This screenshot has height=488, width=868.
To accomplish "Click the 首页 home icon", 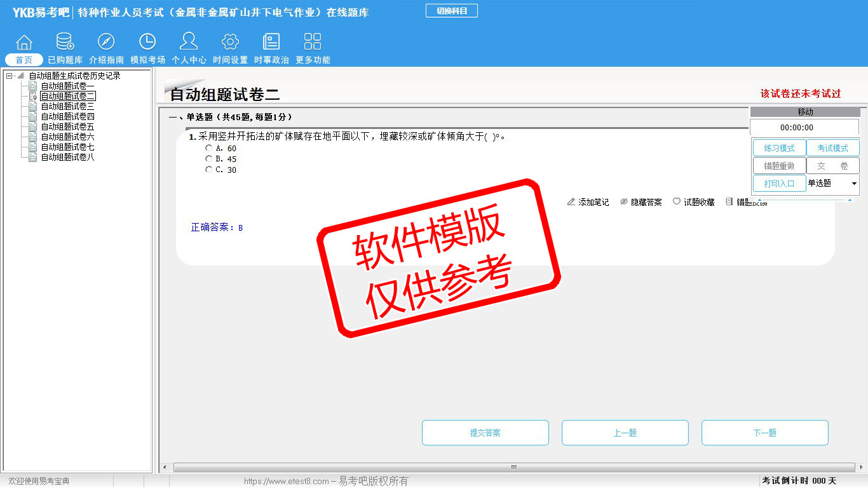I will point(24,43).
